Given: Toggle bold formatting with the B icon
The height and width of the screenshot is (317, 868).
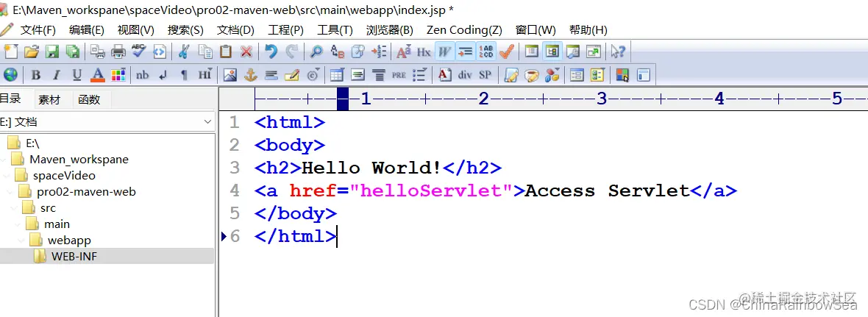Looking at the screenshot, I should pyautogui.click(x=36, y=75).
